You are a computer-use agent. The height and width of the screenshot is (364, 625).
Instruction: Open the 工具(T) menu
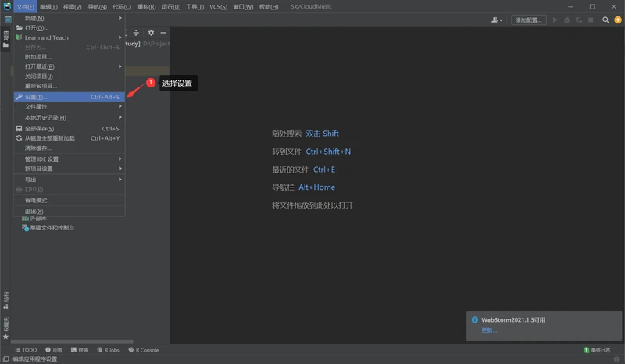click(195, 7)
